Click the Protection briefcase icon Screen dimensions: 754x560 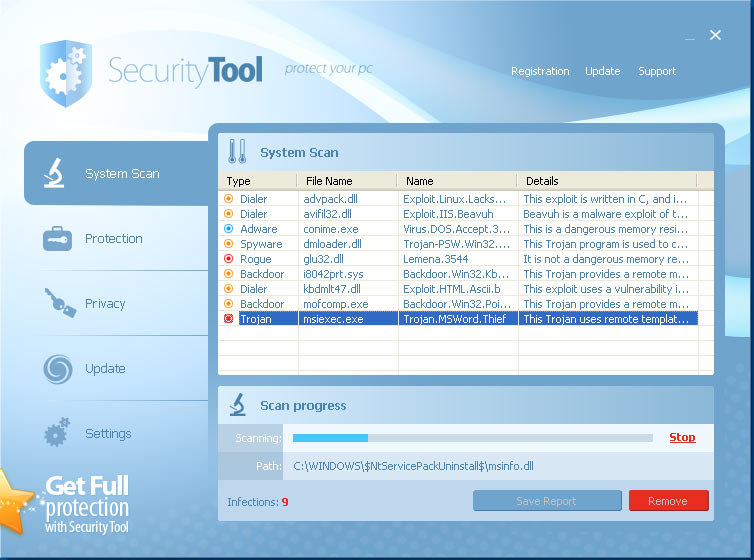pos(57,238)
